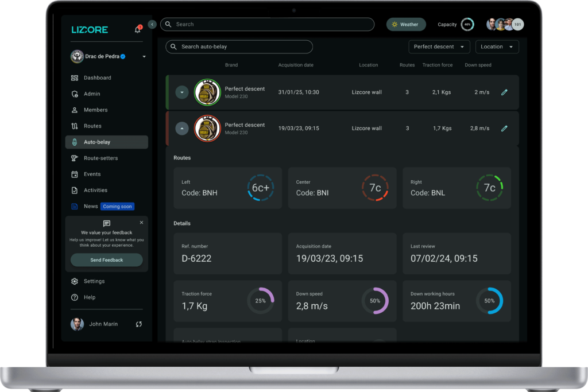The width and height of the screenshot is (588, 392).
Task: Expand the 31/01/25 Perfect descent row
Action: tap(182, 92)
